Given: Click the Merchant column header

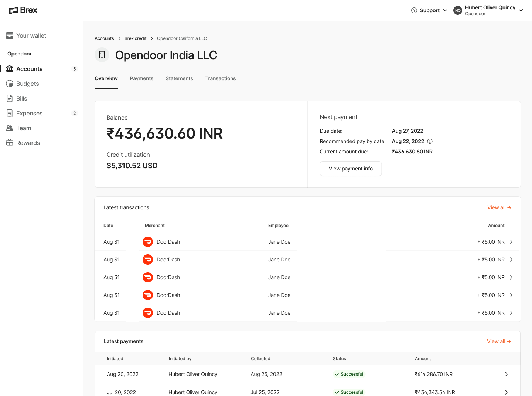Looking at the screenshot, I should 155,226.
